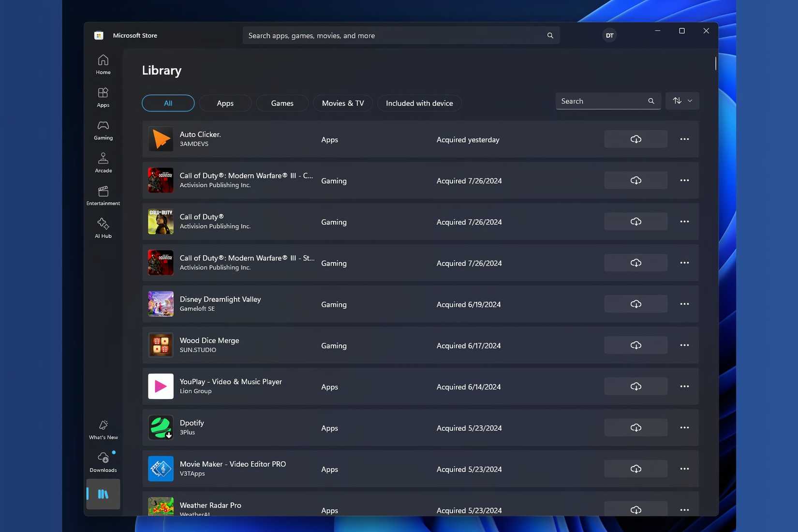Open the Arcade sidebar section
Viewport: 798px width, 532px height.
click(x=103, y=163)
